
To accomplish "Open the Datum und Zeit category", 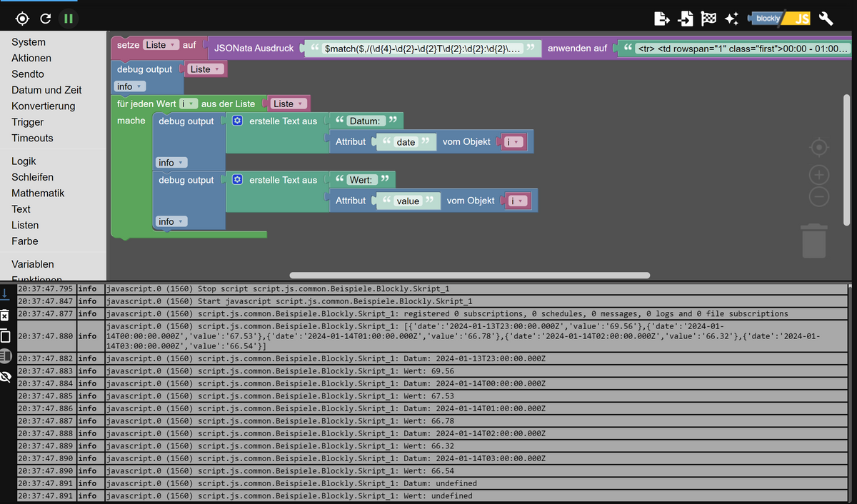I will coord(46,90).
